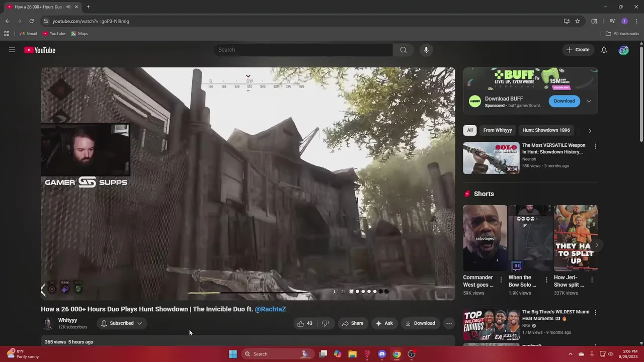This screenshot has width=644, height=362.
Task: Open the Gmail bookmark
Action: click(x=28, y=34)
